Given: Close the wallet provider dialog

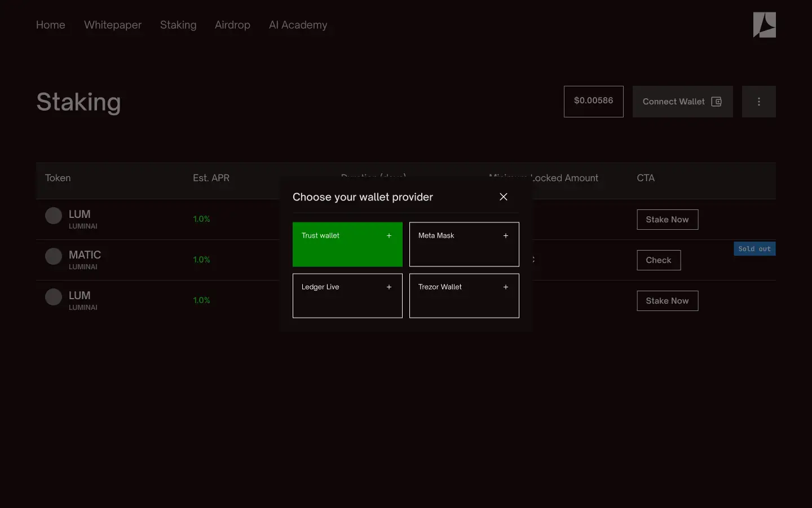Looking at the screenshot, I should click(x=503, y=196).
